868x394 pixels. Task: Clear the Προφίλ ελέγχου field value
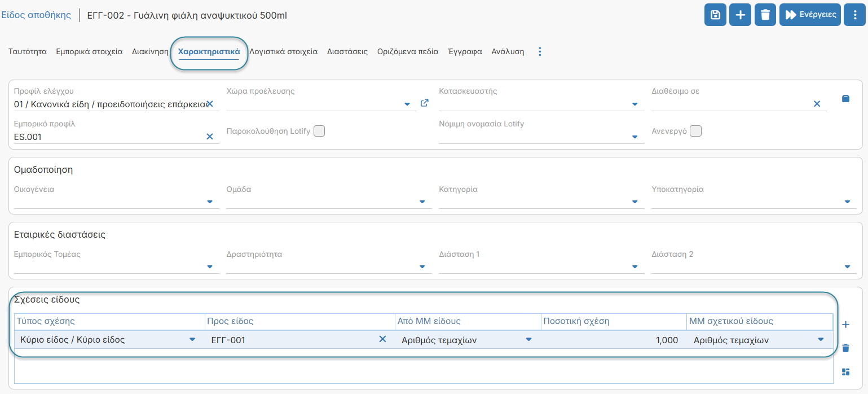pyautogui.click(x=210, y=104)
